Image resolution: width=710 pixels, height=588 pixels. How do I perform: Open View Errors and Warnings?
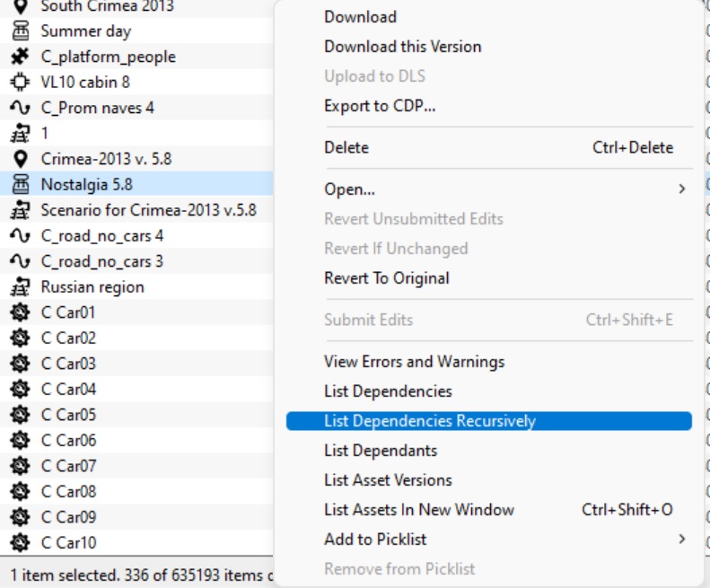[x=414, y=362]
